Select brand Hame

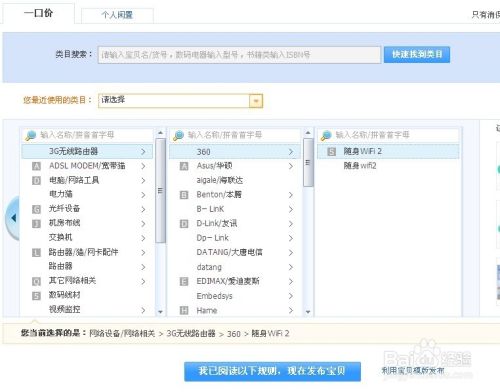235,310
